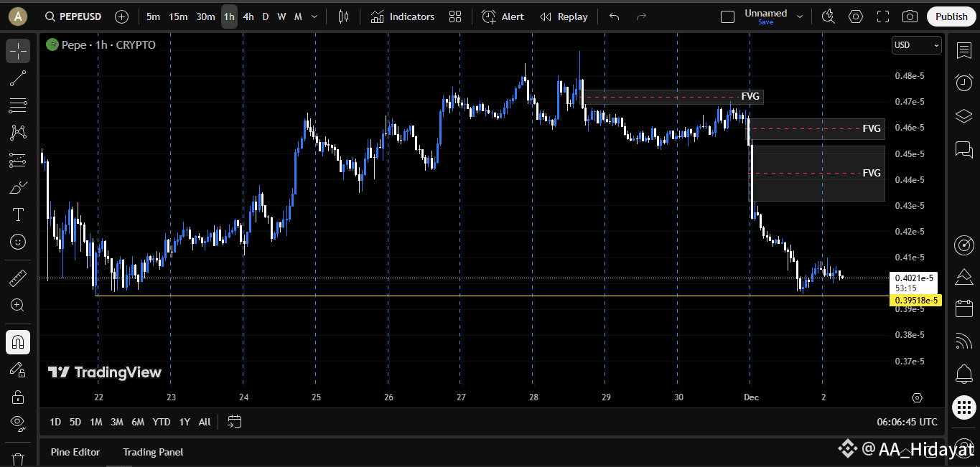Open the Fibonacci retracement tools

click(x=18, y=105)
